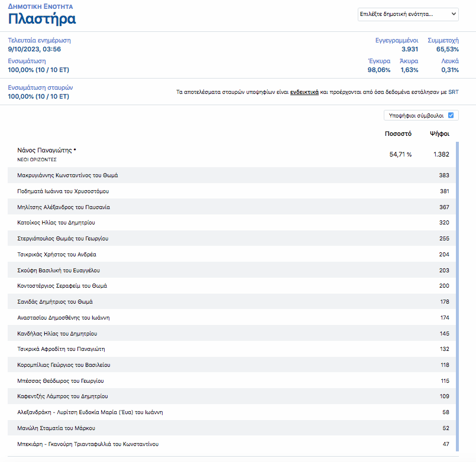
Task: Click the Μανώλη Σταματία entry
Action: [x=57, y=428]
